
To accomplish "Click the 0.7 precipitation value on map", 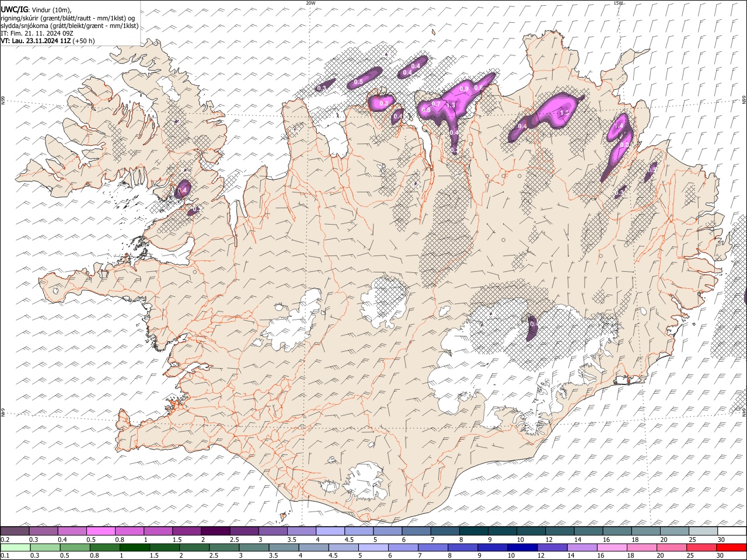I will coord(435,104).
